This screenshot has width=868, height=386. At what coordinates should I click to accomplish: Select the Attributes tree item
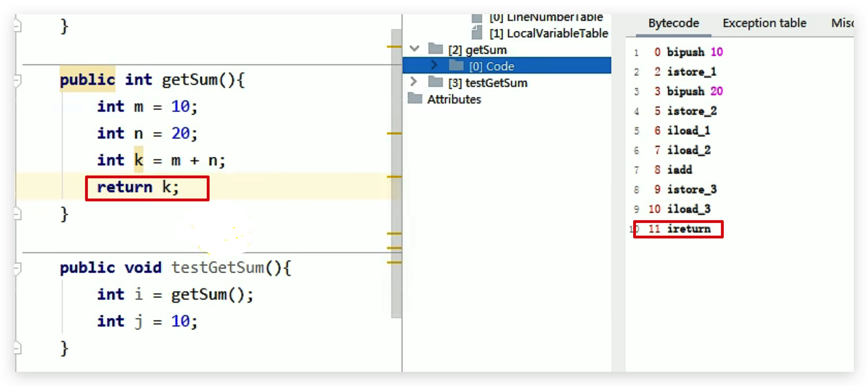(x=454, y=99)
